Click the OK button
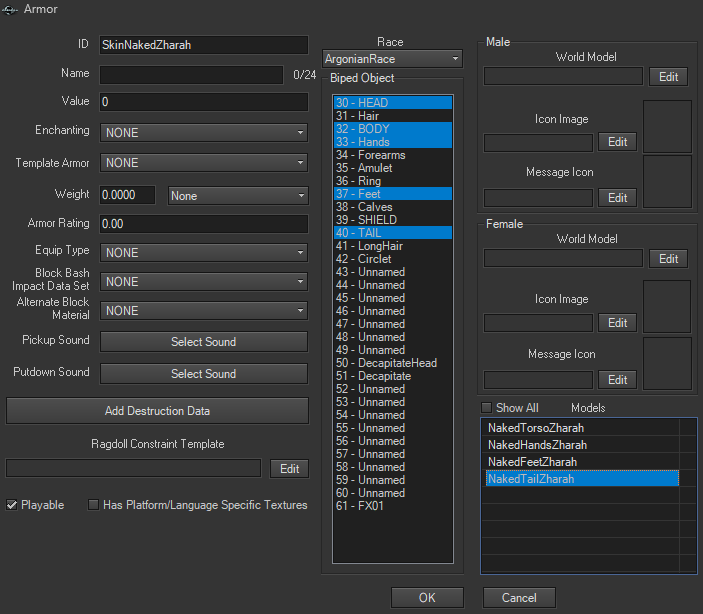Screen dimensions: 703x614 coord(427,598)
